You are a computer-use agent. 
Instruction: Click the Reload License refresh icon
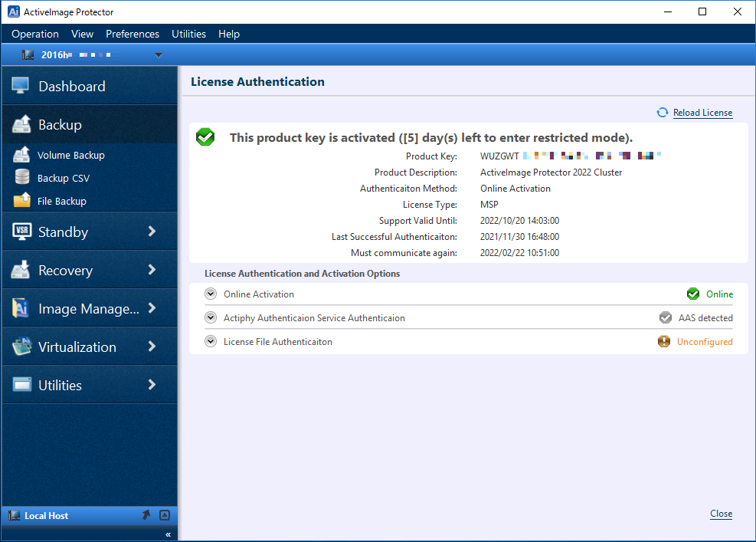[x=663, y=113]
